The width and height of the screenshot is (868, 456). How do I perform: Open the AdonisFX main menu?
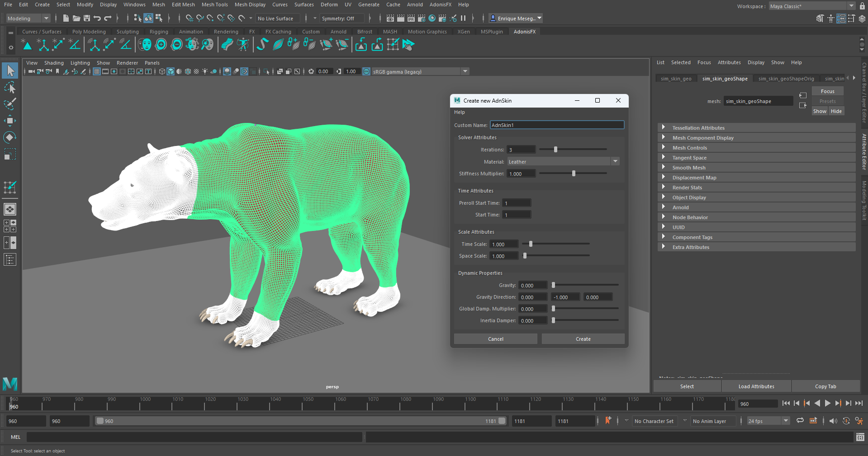click(440, 5)
